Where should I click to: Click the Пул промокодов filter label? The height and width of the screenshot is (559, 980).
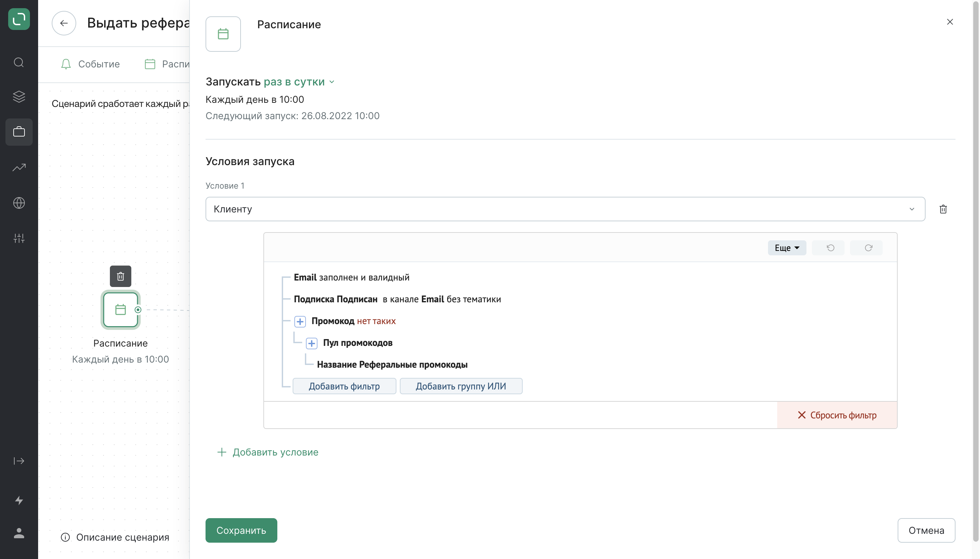[x=358, y=343]
